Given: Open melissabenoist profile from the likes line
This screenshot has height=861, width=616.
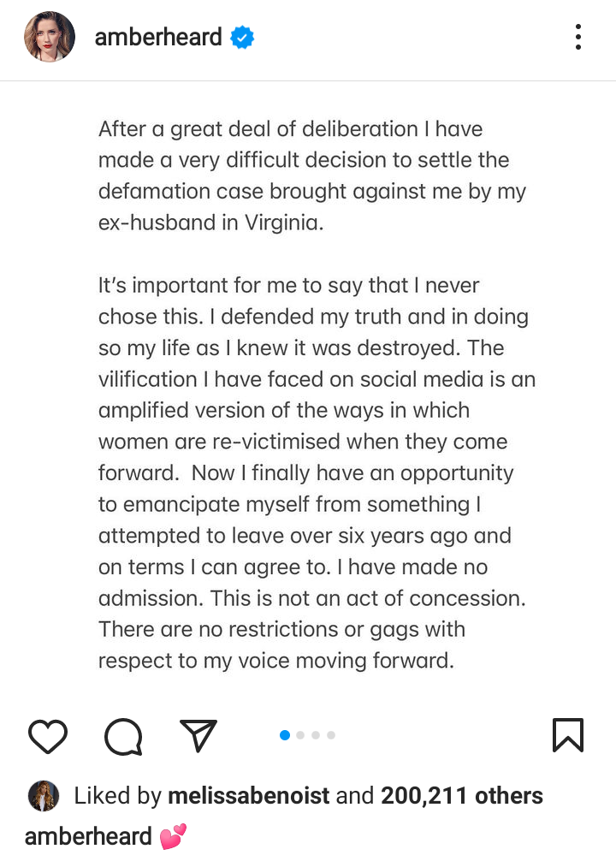Looking at the screenshot, I should click(x=249, y=796).
